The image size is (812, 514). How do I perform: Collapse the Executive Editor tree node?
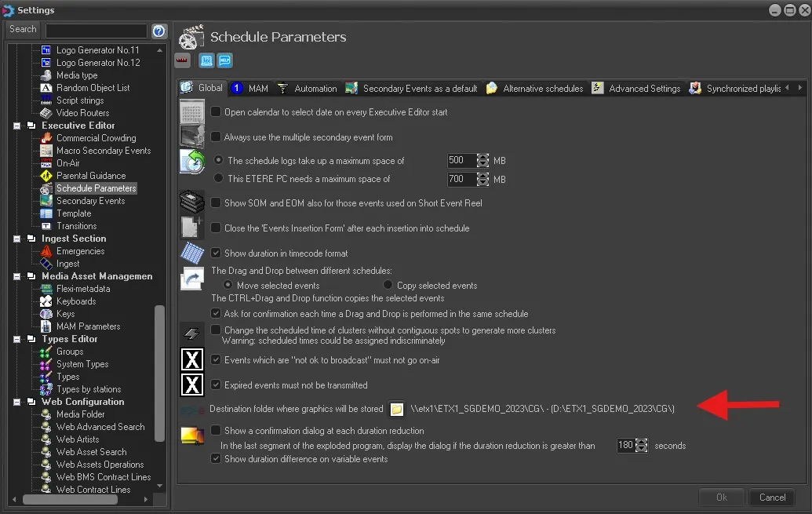[x=17, y=126]
